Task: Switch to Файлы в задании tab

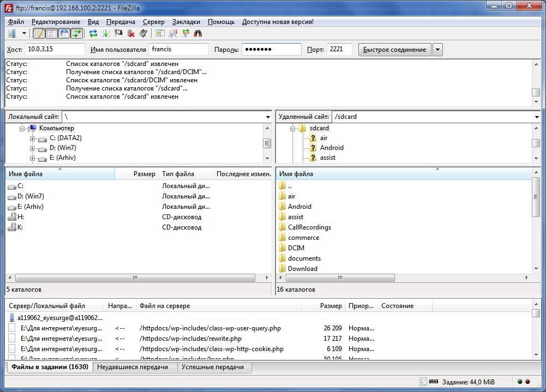Action: 50,367
